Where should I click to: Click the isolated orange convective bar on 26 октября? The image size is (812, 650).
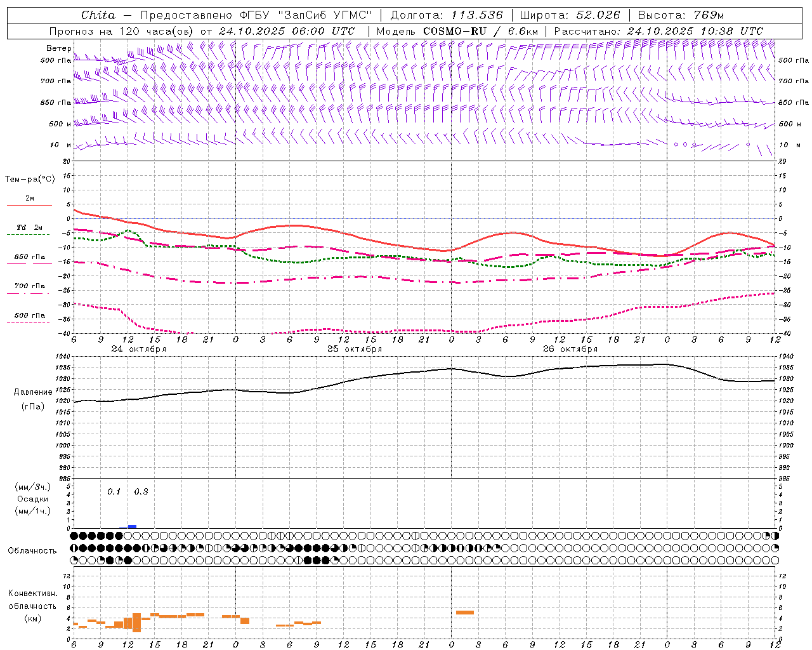465,613
